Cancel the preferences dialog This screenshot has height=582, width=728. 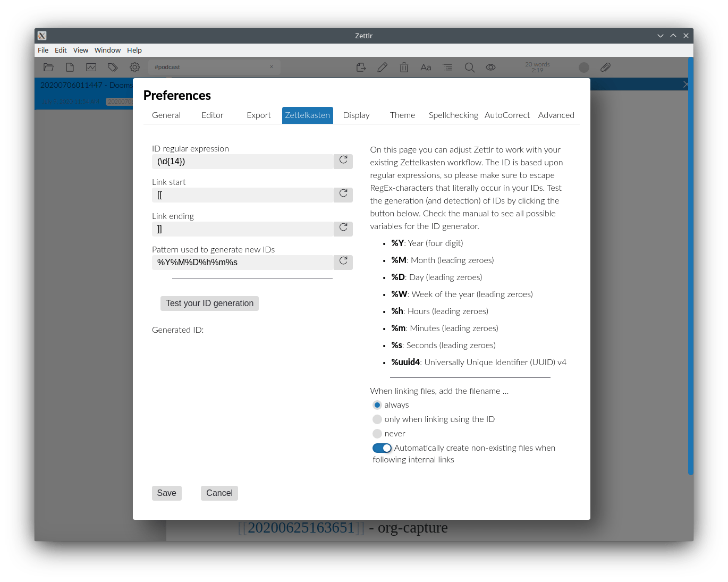tap(219, 493)
